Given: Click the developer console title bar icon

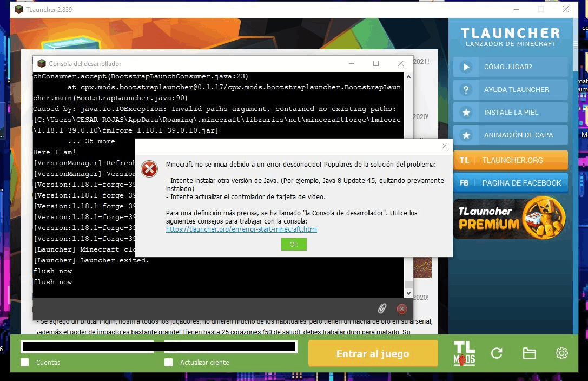Looking at the screenshot, I should (42, 63).
